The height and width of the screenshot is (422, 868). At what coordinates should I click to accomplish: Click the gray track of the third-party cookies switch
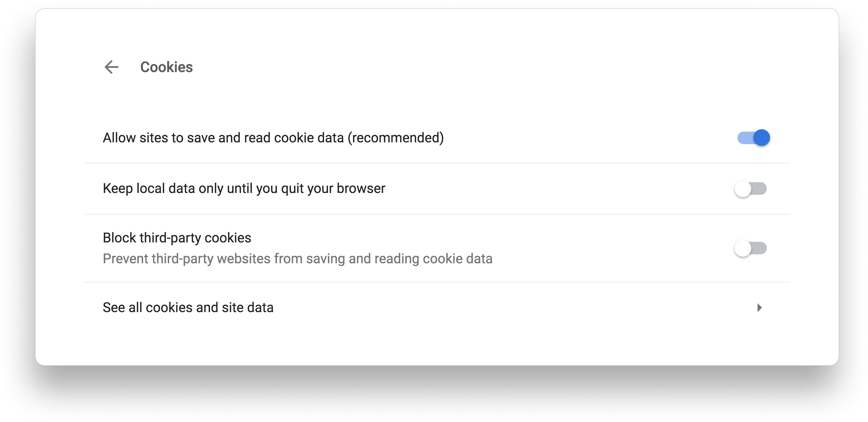click(760, 248)
